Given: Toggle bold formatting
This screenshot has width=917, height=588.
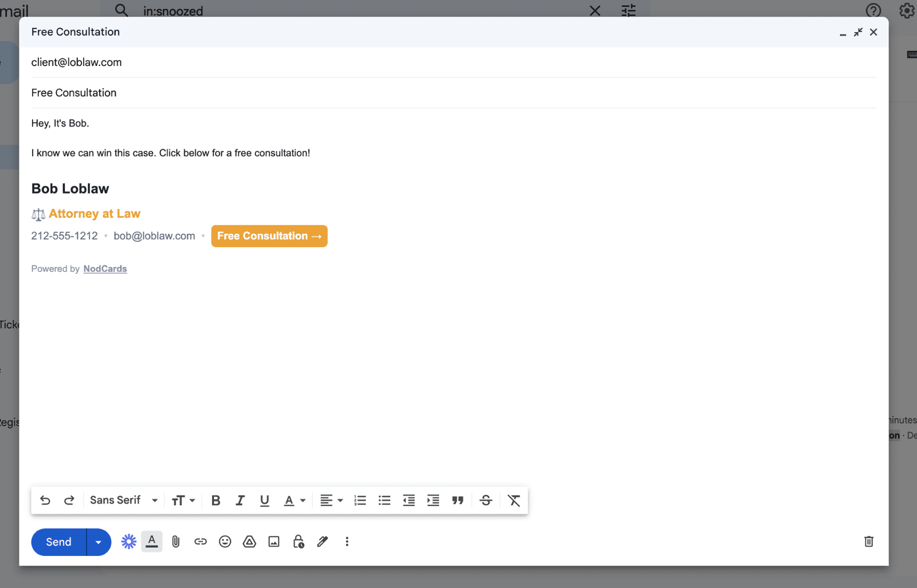Looking at the screenshot, I should 215,500.
